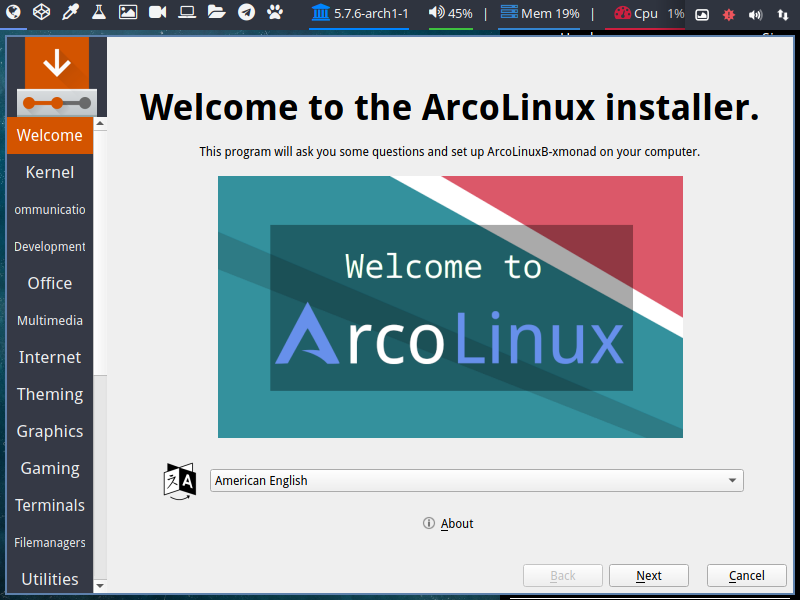Screen dimensions: 800x600
Task: Click the orange installer download arrow logo
Action: click(x=57, y=63)
